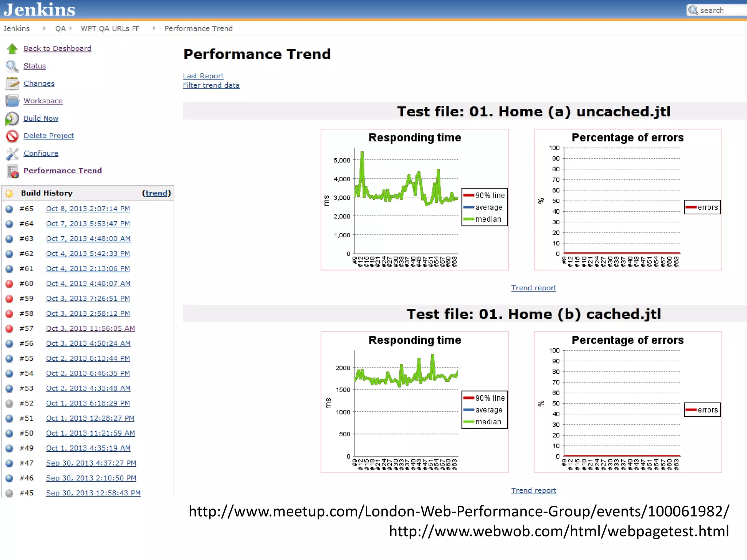This screenshot has width=747, height=560.
Task: Click the red status ball for build #57
Action: click(9, 328)
